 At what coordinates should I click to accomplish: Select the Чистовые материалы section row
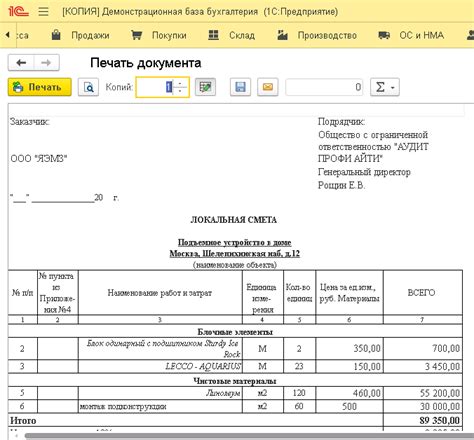tap(235, 381)
